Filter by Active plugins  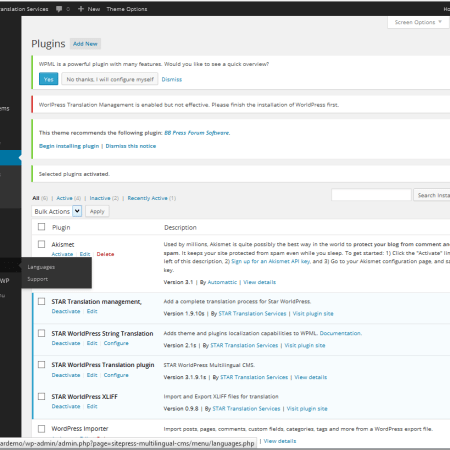coord(64,198)
